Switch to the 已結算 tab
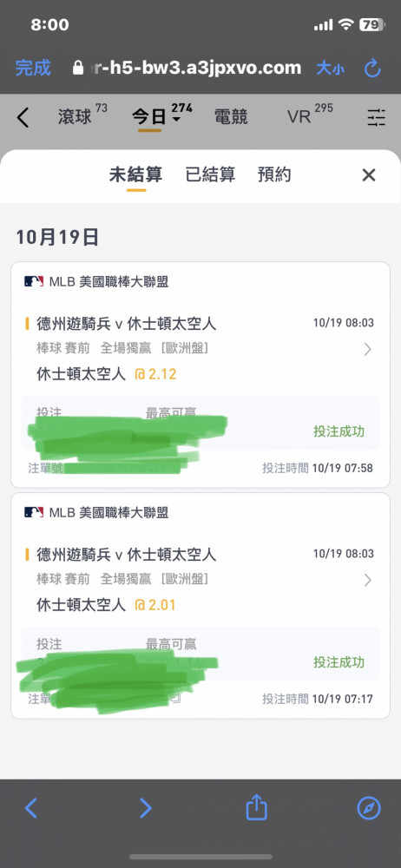The width and height of the screenshot is (401, 868). [x=210, y=175]
